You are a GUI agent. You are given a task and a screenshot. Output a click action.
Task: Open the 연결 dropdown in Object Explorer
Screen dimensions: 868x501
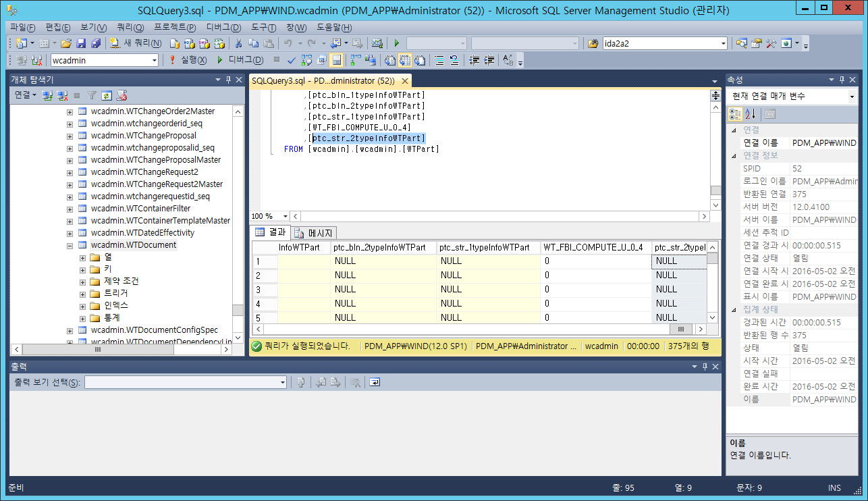coord(26,95)
